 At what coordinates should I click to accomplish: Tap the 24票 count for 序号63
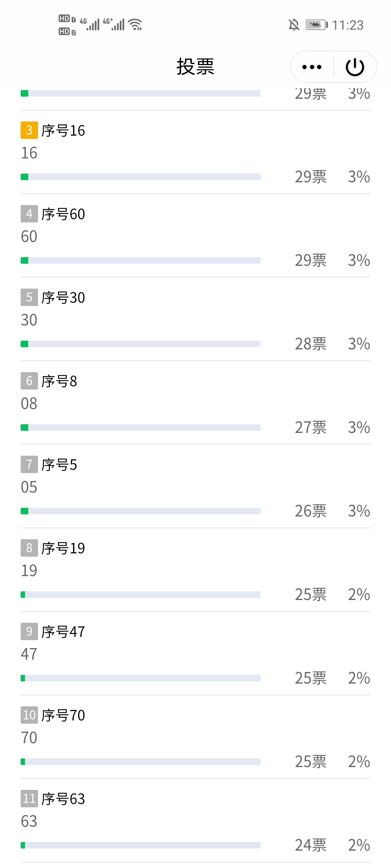(311, 845)
